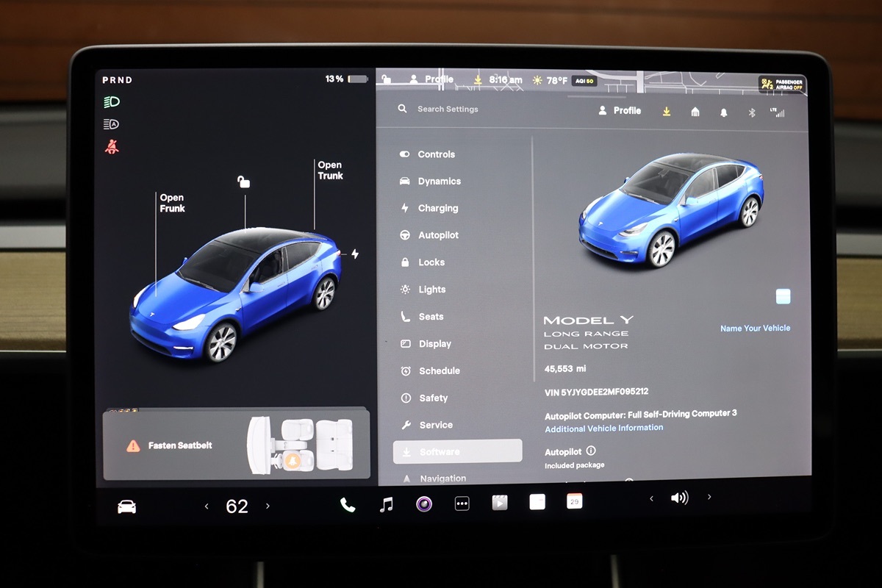Tap Open Frunk

coord(172,203)
